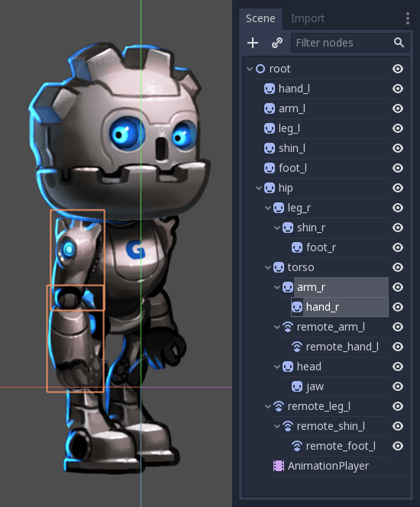Hide the torso node
Screen dimensions: 420x507
click(x=398, y=267)
